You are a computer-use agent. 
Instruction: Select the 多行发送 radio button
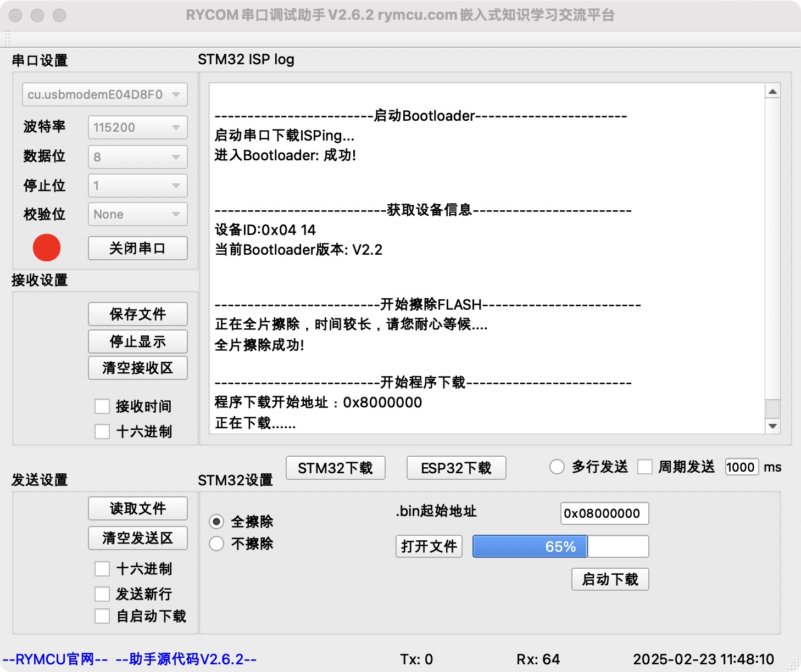557,467
